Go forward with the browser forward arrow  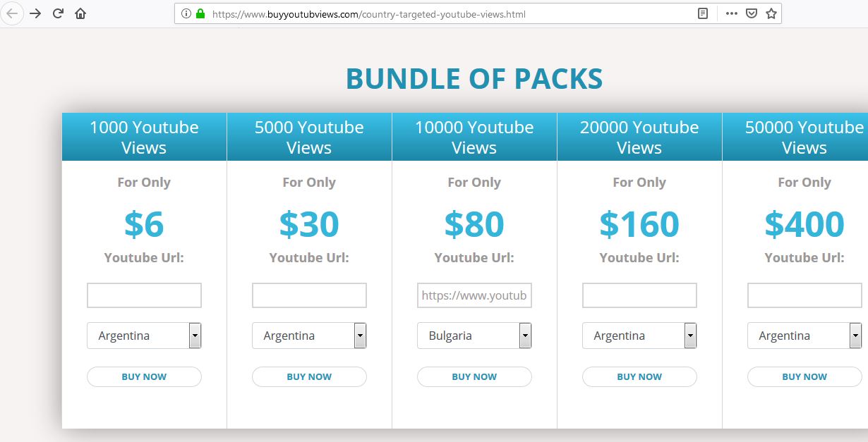35,13
